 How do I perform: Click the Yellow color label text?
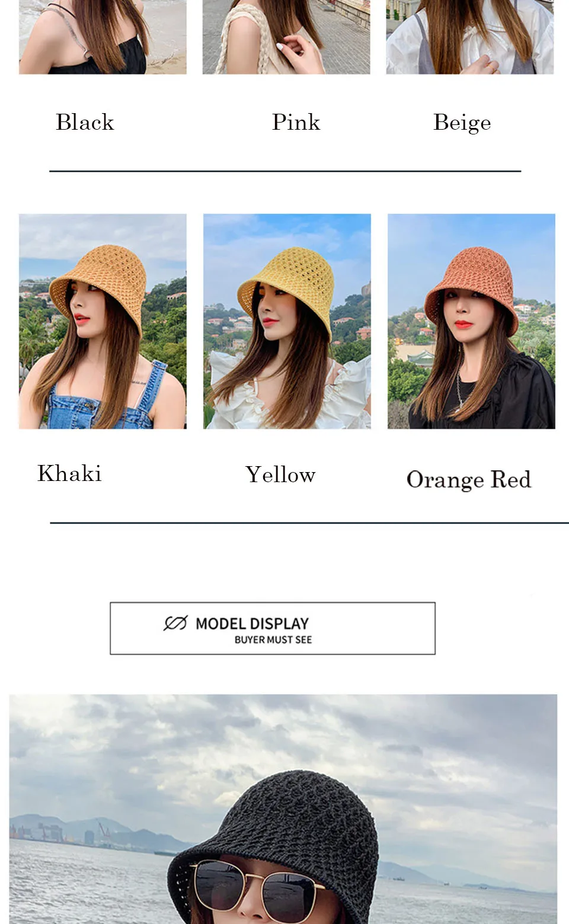[280, 474]
